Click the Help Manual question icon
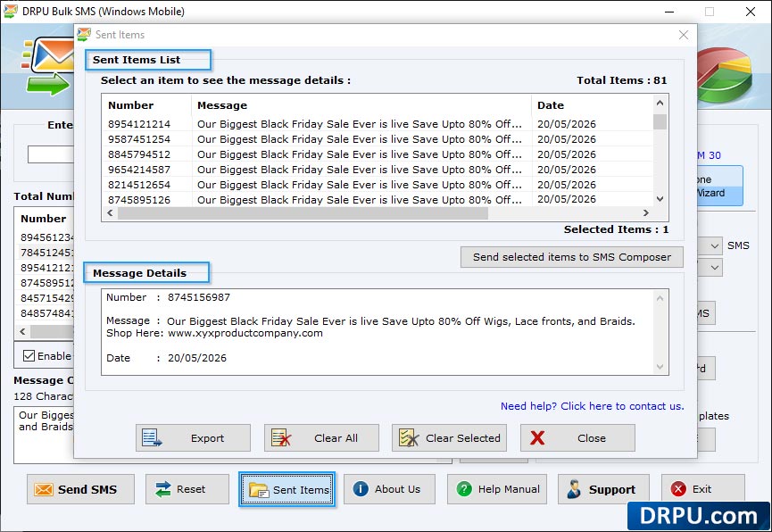This screenshot has width=772, height=532. (464, 488)
